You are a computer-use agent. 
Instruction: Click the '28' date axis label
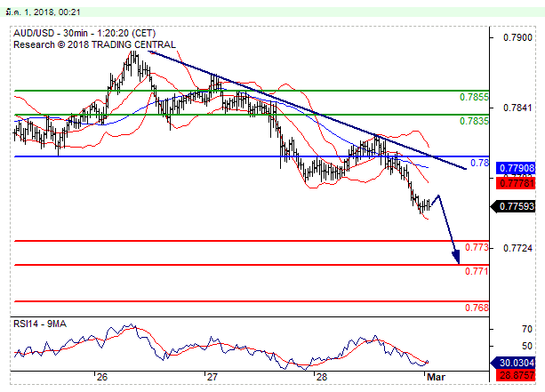tap(322, 377)
